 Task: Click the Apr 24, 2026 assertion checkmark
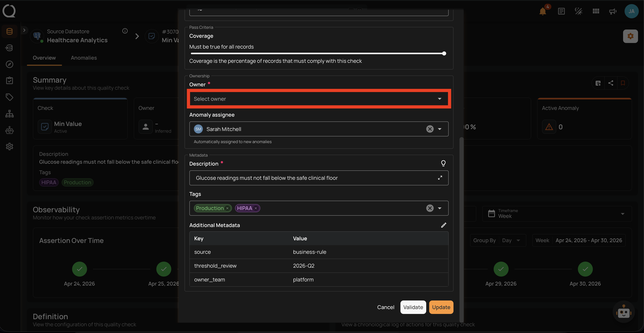pyautogui.click(x=80, y=269)
